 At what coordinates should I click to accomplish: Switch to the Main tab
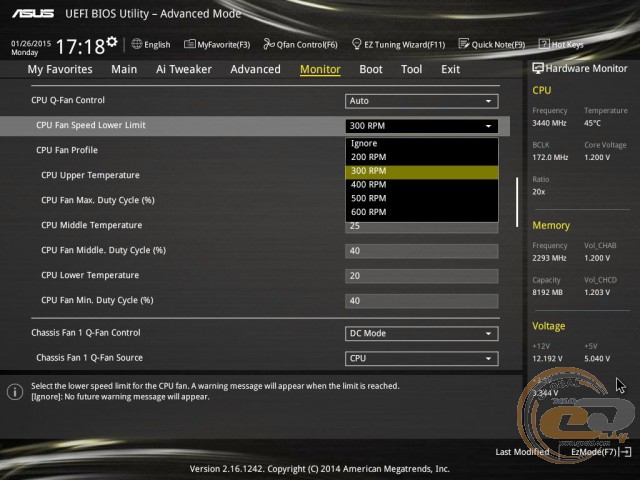click(x=124, y=69)
